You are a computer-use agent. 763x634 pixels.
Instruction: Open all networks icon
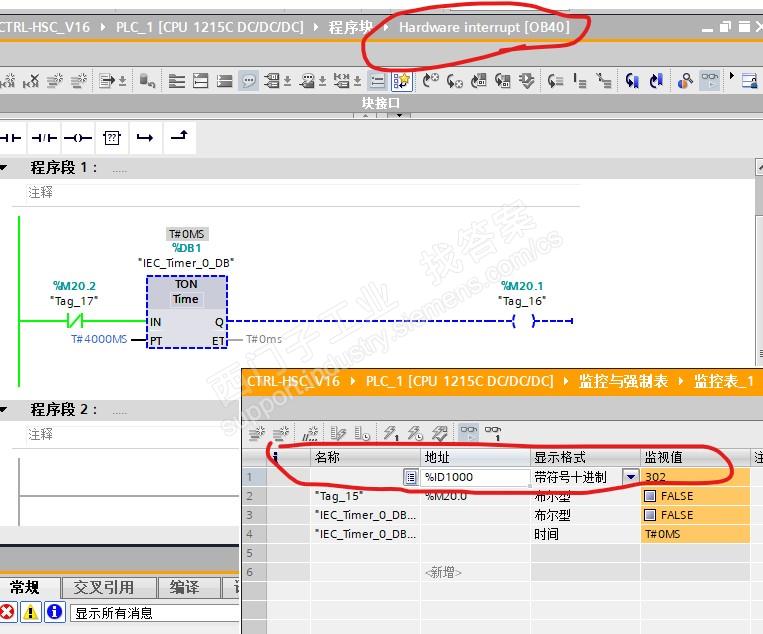[200, 81]
